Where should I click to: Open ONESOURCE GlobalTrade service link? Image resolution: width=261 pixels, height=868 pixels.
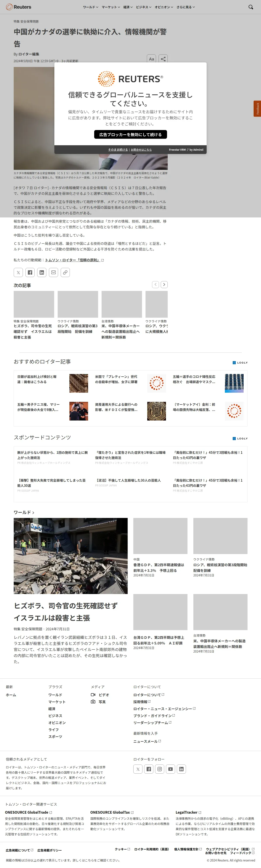[x=28, y=812]
